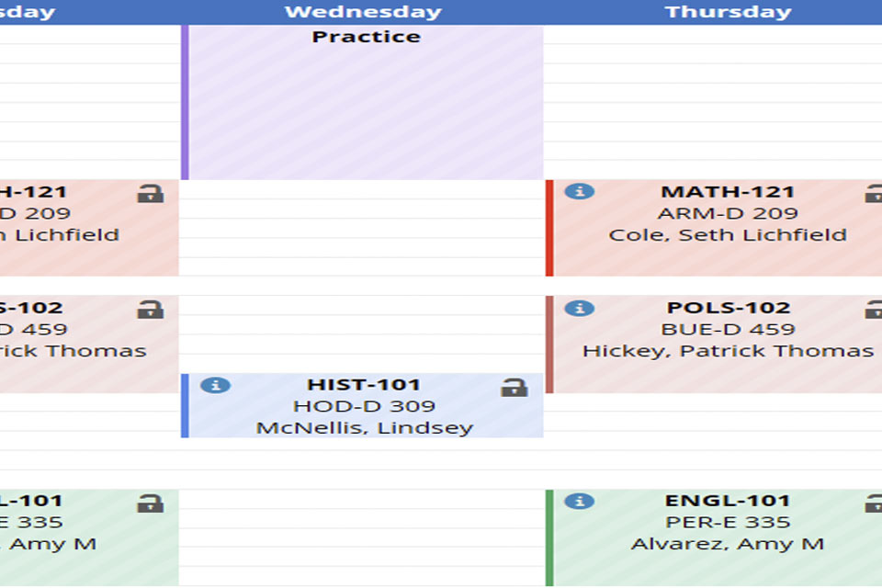Select the Thursday column header

pos(728,12)
